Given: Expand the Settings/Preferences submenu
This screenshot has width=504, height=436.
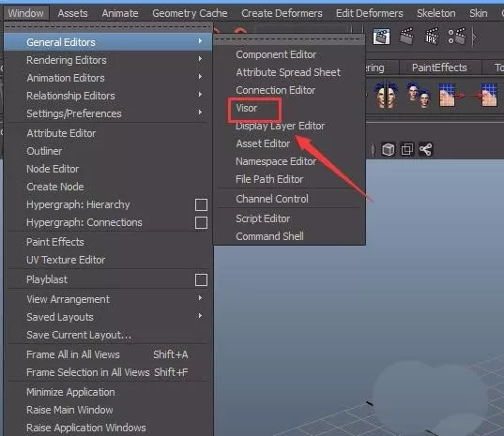Looking at the screenshot, I should click(x=108, y=113).
